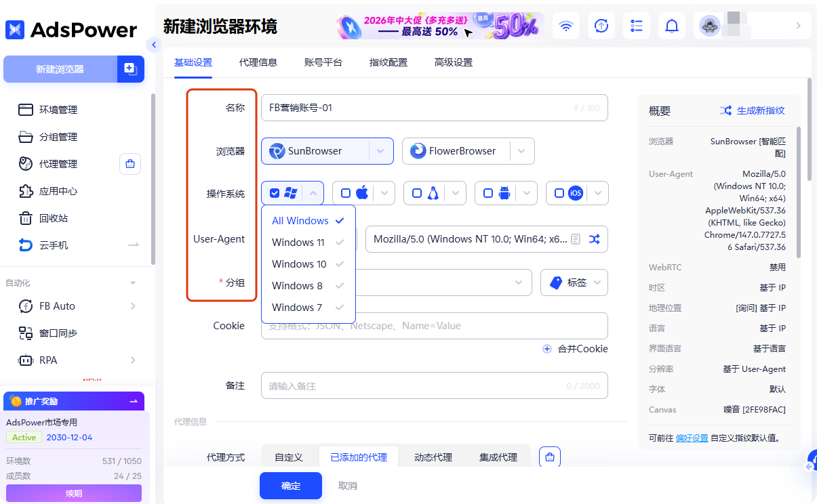Toggle Windows 8 option
Image resolution: width=817 pixels, height=504 pixels.
pos(308,286)
